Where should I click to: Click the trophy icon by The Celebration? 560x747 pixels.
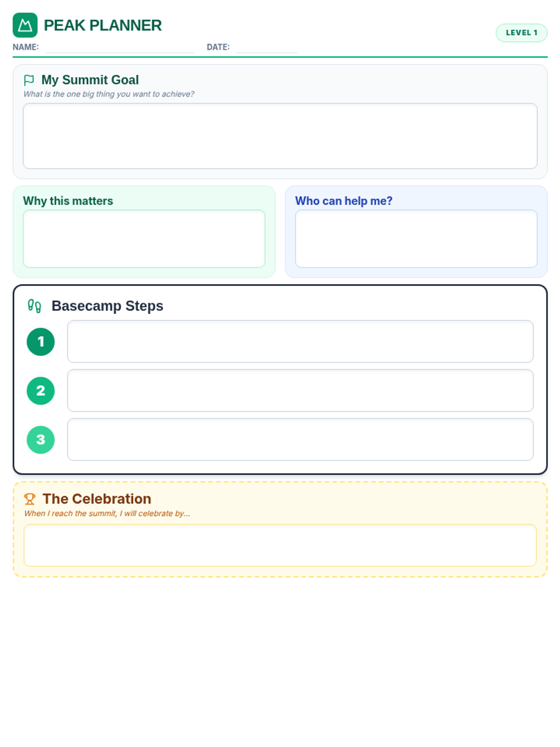(x=30, y=499)
